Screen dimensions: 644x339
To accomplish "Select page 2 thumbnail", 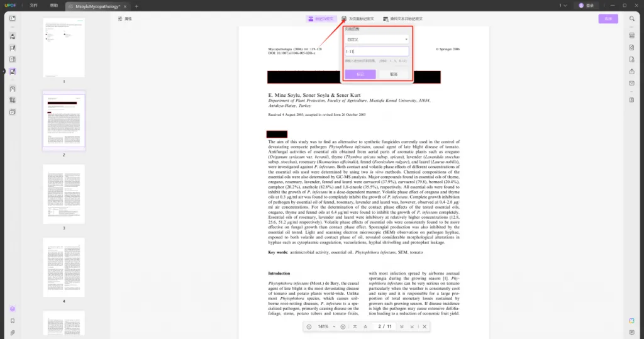I will [x=64, y=120].
